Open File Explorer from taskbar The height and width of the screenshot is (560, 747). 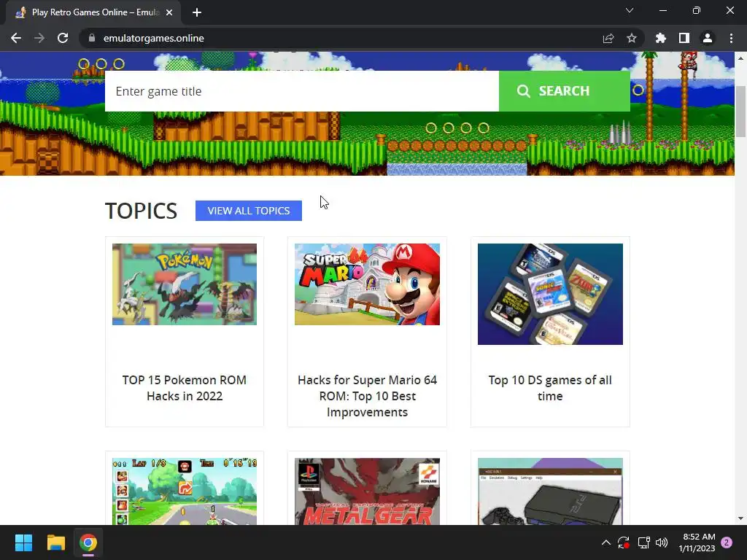tap(55, 542)
